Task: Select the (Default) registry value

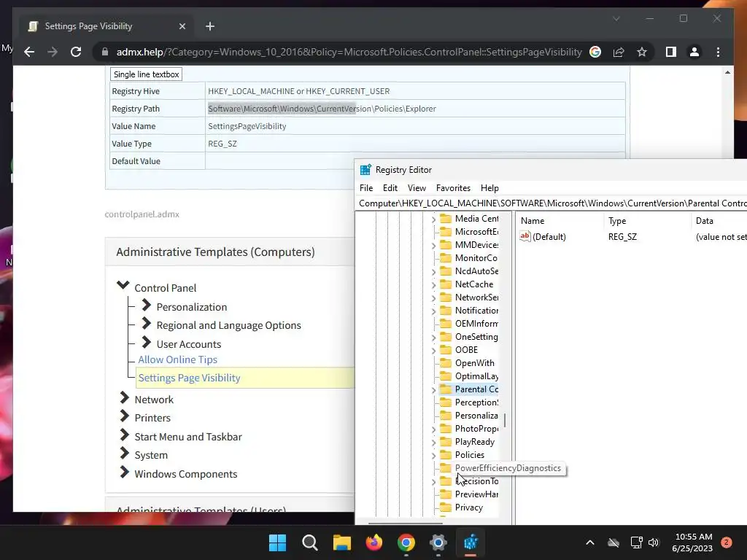Action: [549, 237]
